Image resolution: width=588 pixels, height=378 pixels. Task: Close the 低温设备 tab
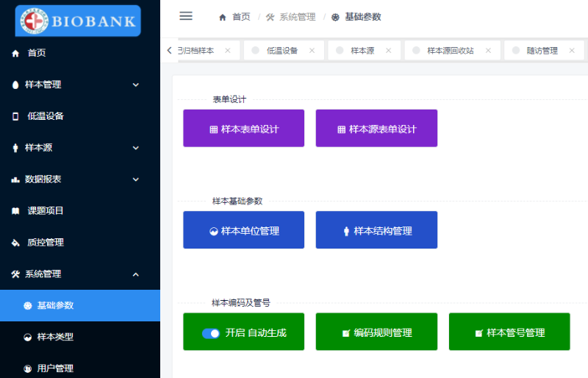pyautogui.click(x=312, y=51)
